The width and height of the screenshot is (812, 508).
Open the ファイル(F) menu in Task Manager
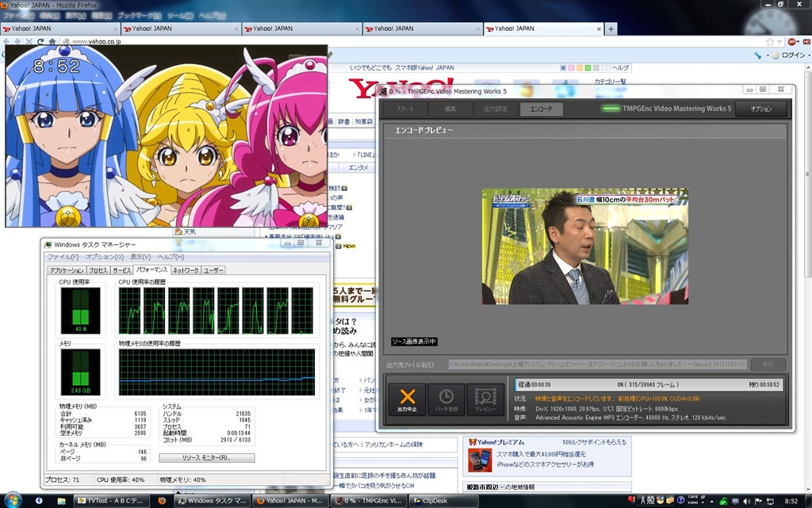point(63,257)
